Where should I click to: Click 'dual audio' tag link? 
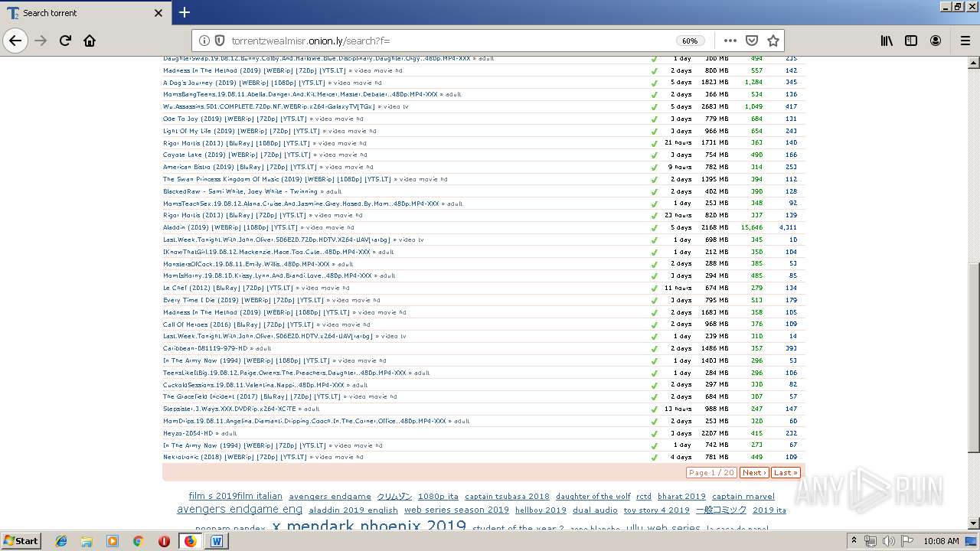(595, 510)
